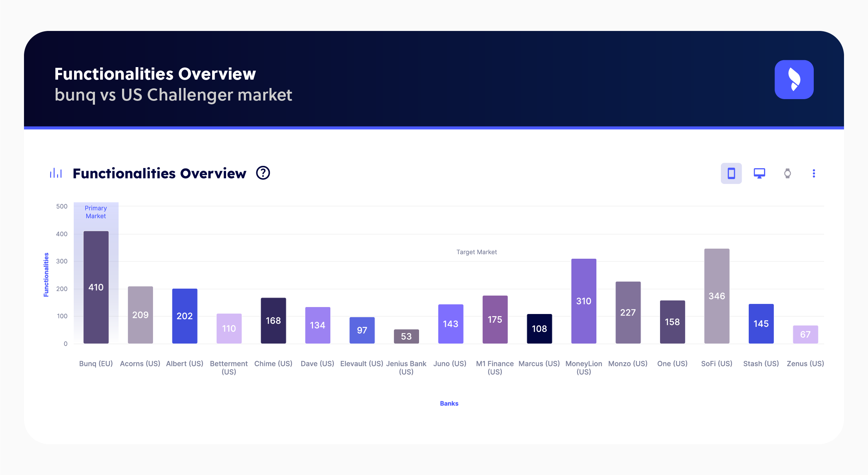This screenshot has height=475, width=868.
Task: Click the Albert bar showing 202
Action: (x=185, y=316)
